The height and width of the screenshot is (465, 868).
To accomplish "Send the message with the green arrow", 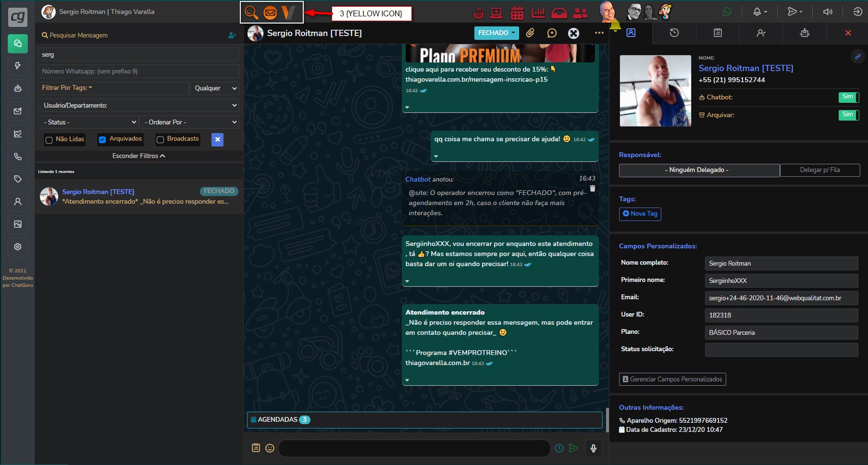I will point(573,448).
